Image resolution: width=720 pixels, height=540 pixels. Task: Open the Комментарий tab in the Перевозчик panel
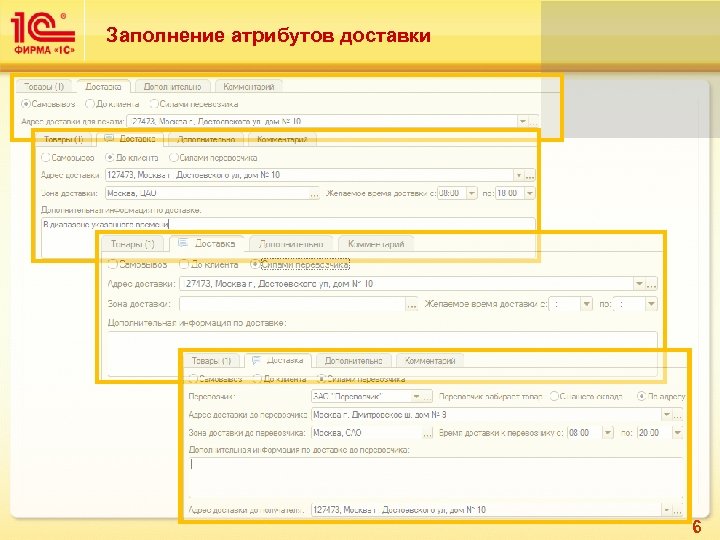tap(430, 361)
